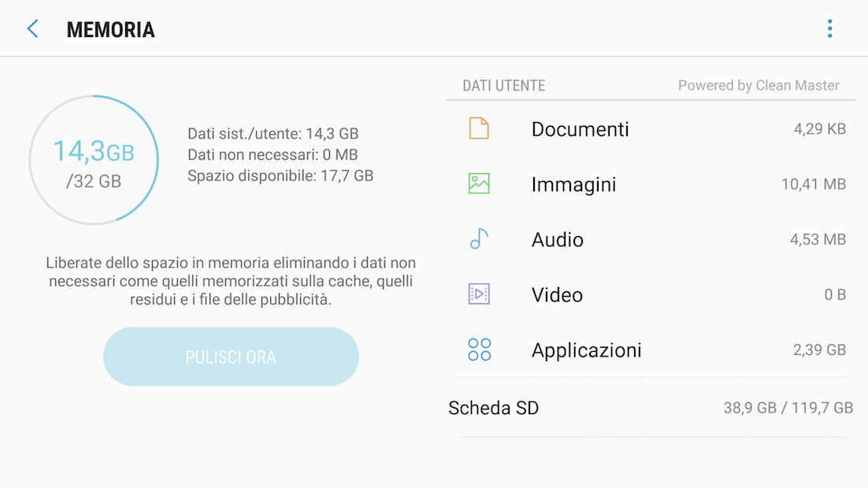Click the orange Documenti file icon
This screenshot has width=868, height=488.
[x=479, y=128]
